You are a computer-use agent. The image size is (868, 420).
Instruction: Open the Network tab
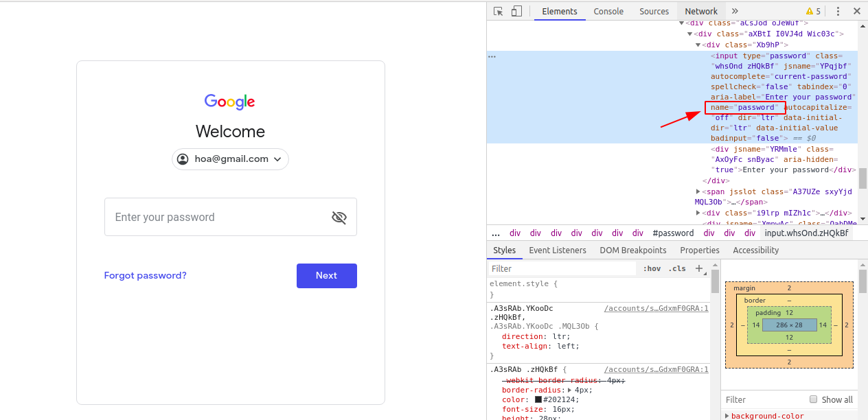pyautogui.click(x=701, y=11)
